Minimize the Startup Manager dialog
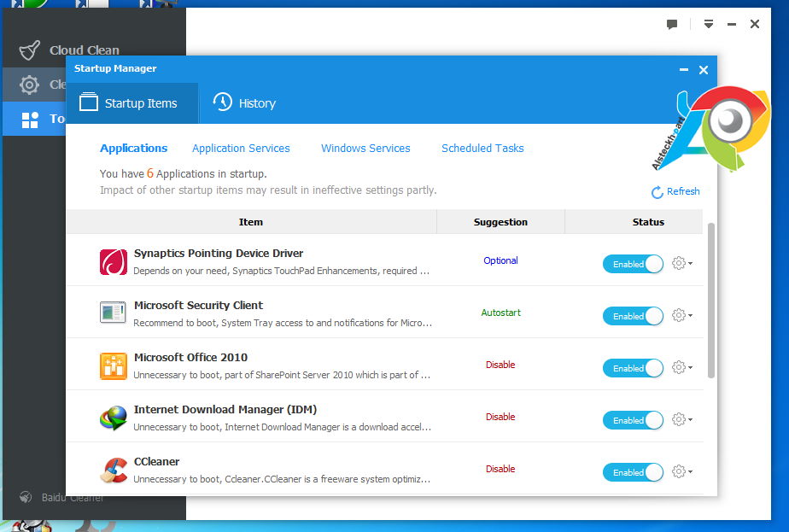Viewport: 789px width, 532px height. [x=683, y=70]
